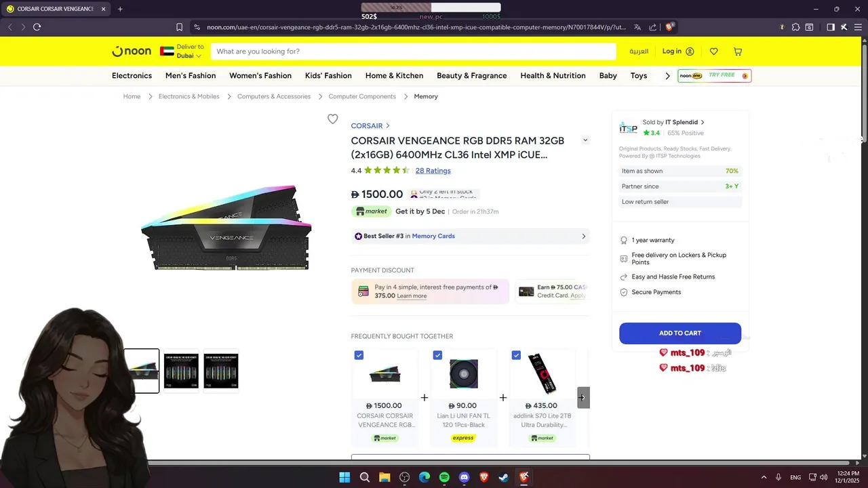Open the browser extensions puzzle icon

point(795,27)
